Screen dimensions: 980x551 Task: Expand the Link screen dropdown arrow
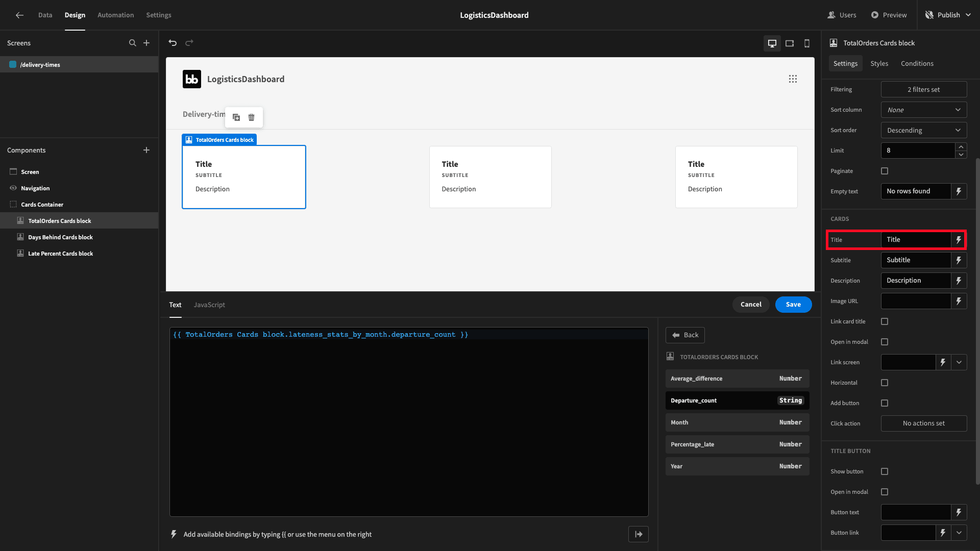pyautogui.click(x=959, y=362)
